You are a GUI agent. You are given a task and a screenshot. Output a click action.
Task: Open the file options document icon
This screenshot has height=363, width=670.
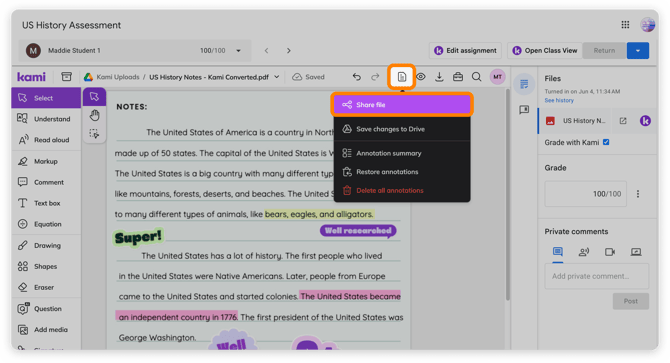point(402,77)
